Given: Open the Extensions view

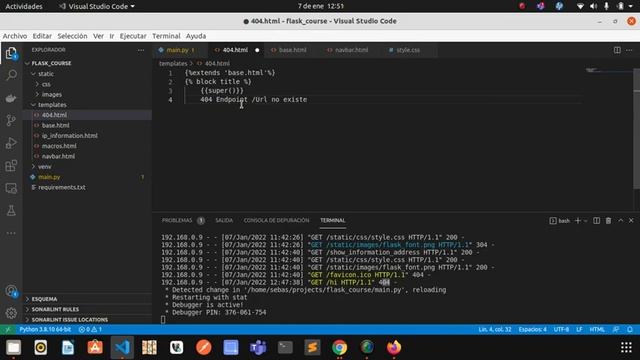Looking at the screenshot, I should point(11,165).
